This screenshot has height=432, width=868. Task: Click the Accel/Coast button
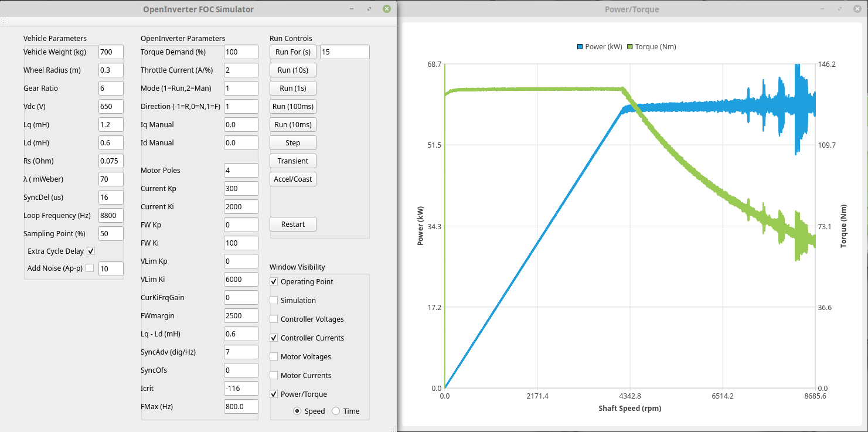[293, 179]
